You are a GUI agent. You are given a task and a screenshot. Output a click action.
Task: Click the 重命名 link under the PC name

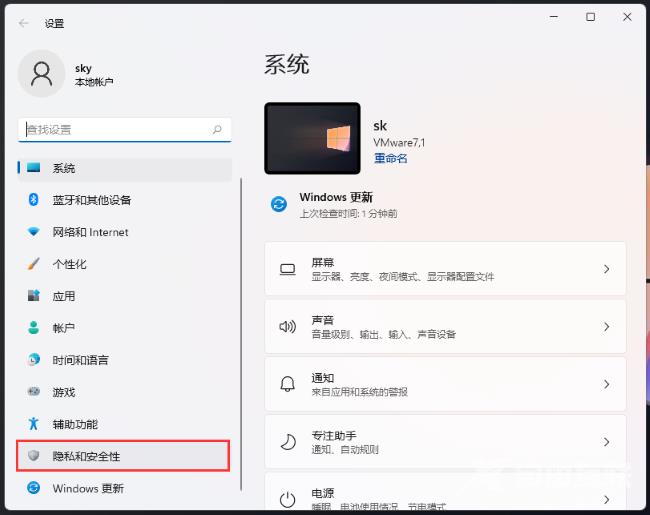coord(390,158)
